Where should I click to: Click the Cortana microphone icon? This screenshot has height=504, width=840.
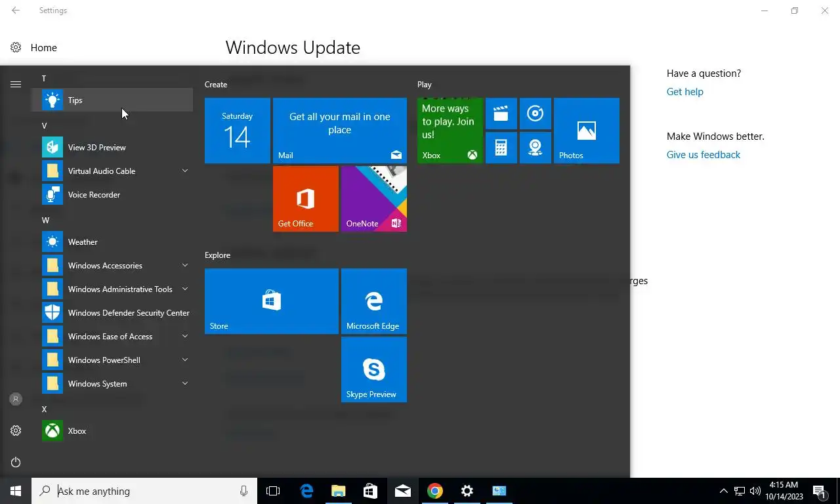click(244, 491)
